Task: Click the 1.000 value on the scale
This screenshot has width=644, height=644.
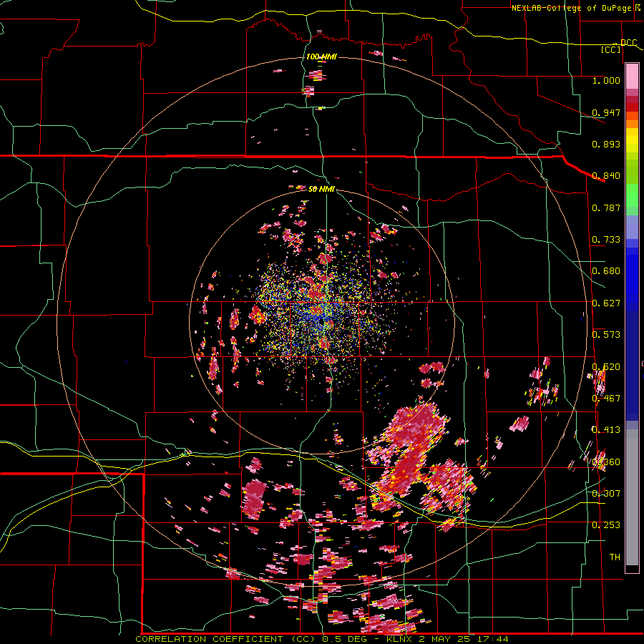Action: click(x=606, y=80)
